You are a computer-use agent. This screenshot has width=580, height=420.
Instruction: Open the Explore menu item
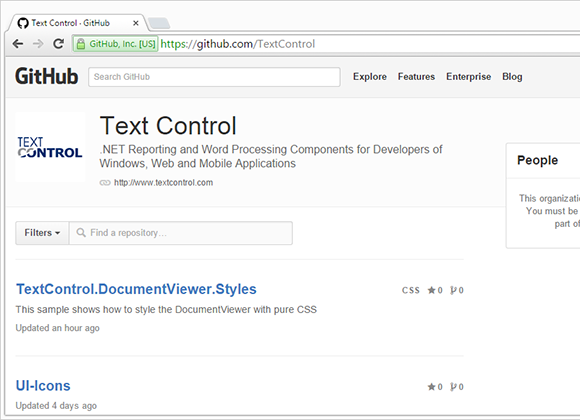pyautogui.click(x=370, y=77)
